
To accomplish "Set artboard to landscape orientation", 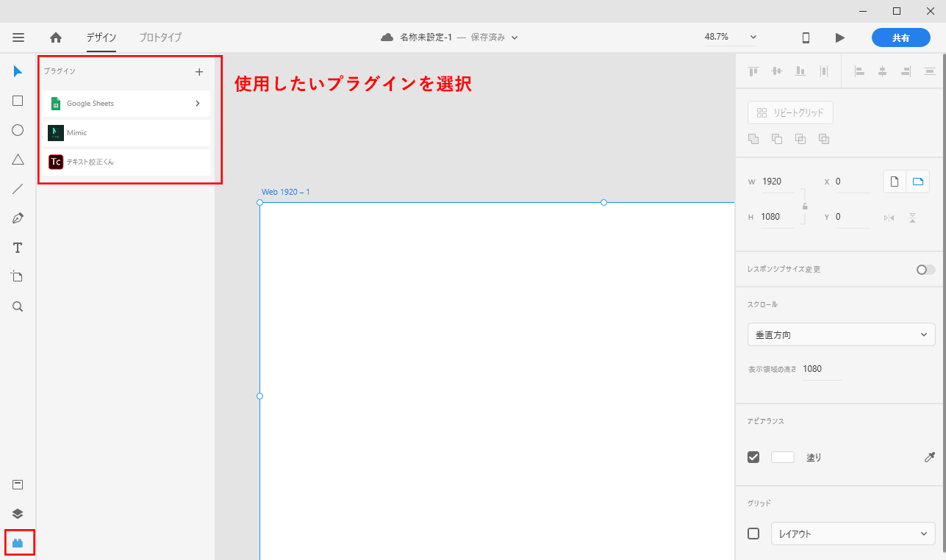I will 918,182.
